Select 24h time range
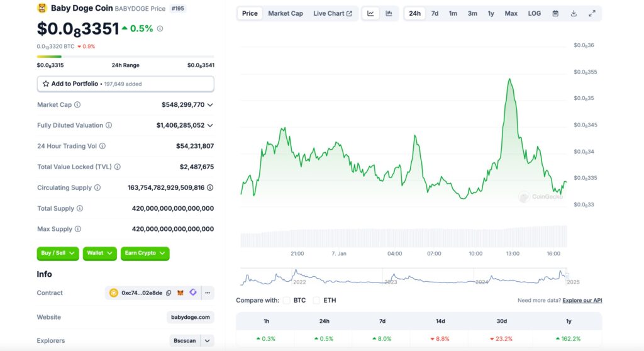This screenshot has width=644, height=351. pyautogui.click(x=415, y=14)
